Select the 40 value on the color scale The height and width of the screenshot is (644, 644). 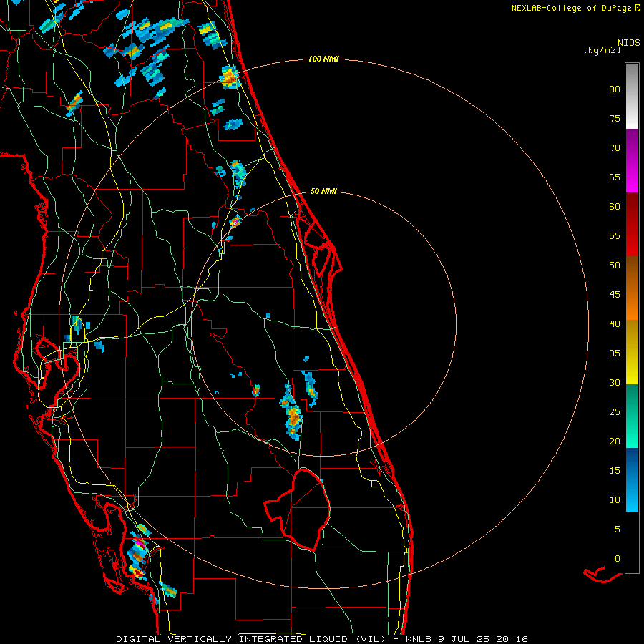(615, 323)
